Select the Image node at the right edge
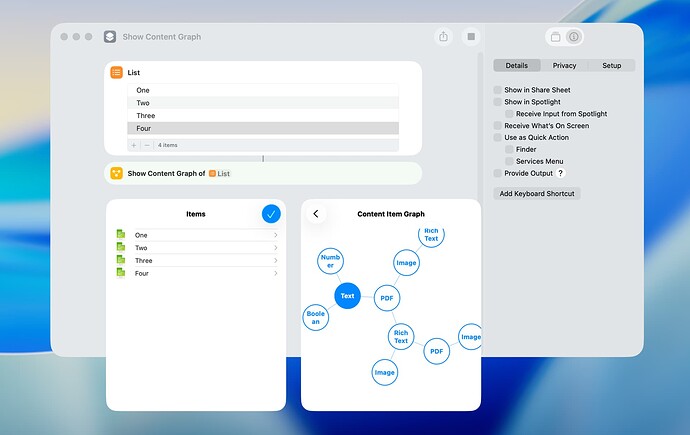The image size is (690, 435). (x=470, y=337)
